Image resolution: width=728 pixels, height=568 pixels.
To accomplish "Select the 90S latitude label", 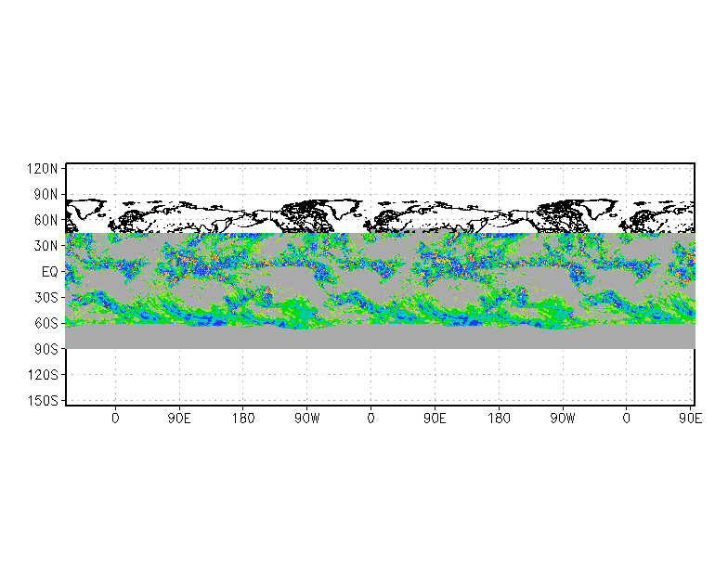I will [45, 349].
